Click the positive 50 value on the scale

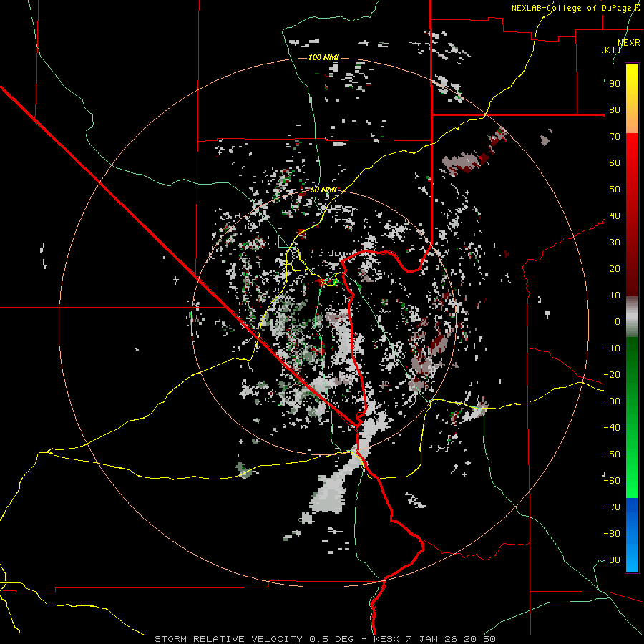pyautogui.click(x=615, y=190)
